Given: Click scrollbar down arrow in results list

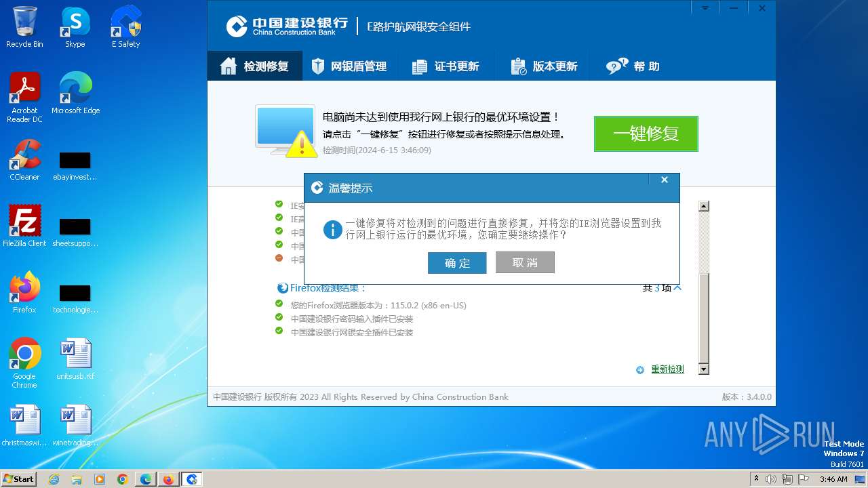Looking at the screenshot, I should pos(704,369).
